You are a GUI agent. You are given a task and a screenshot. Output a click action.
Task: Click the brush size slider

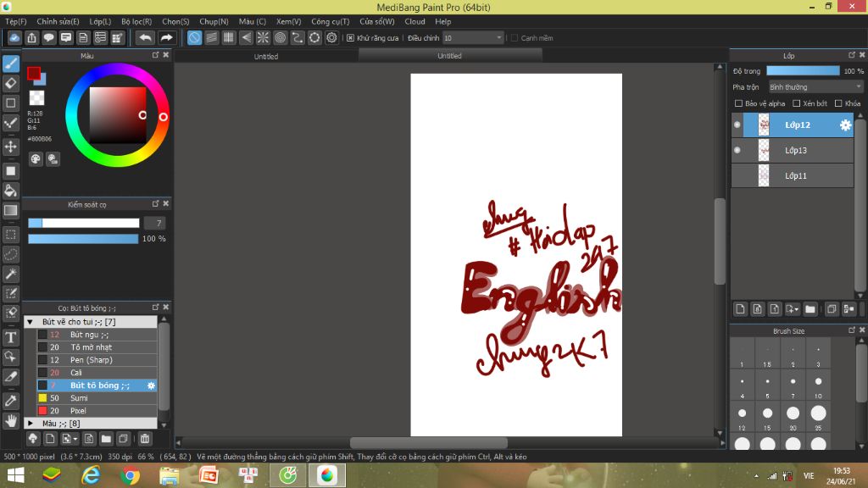84,223
